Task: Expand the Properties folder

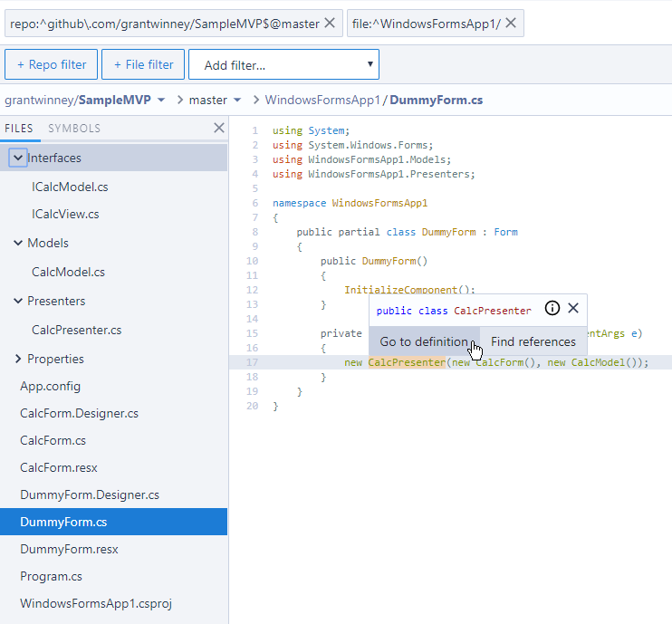Action: (18, 359)
